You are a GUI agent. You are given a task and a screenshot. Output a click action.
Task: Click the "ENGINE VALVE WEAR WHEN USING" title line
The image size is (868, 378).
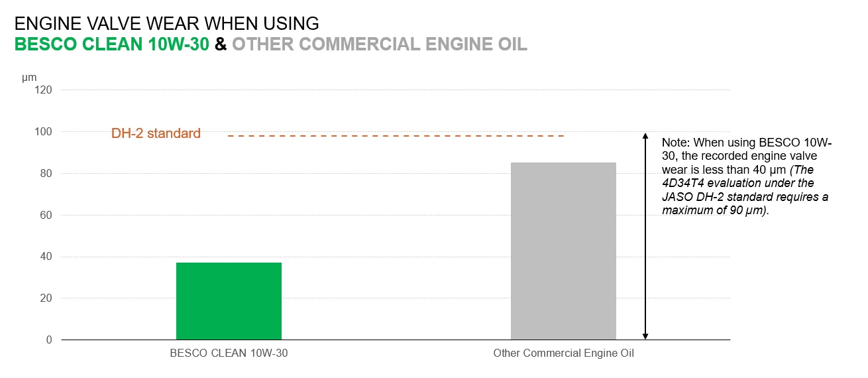point(166,24)
